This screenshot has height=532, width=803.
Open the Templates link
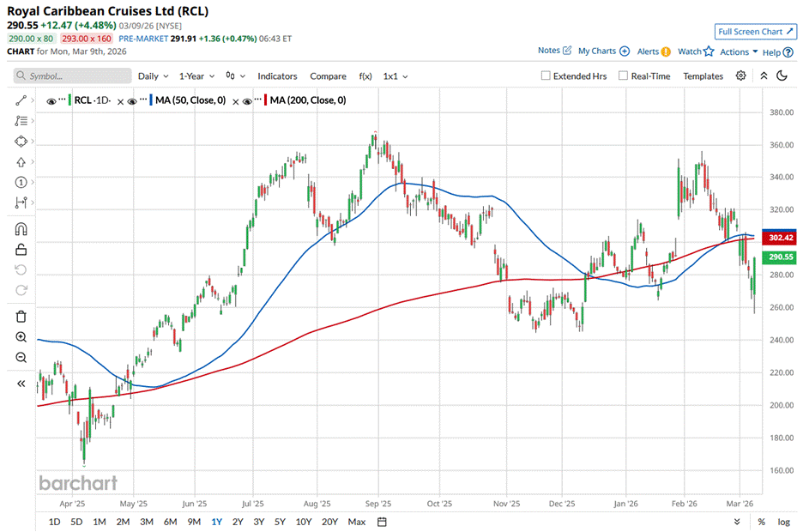703,76
